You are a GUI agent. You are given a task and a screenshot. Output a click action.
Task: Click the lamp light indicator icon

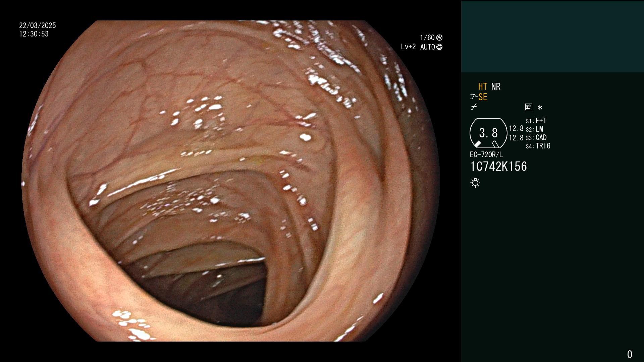pos(475,183)
